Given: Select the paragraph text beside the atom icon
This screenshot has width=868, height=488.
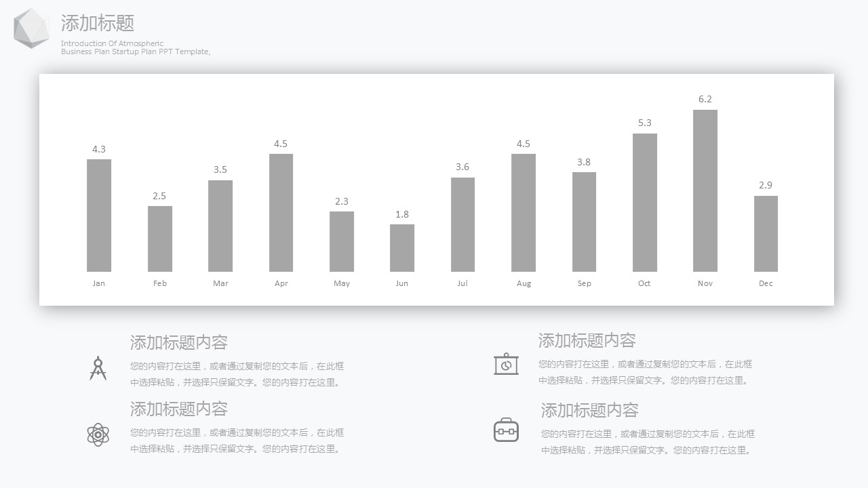Looking at the screenshot, I should pyautogui.click(x=237, y=441).
